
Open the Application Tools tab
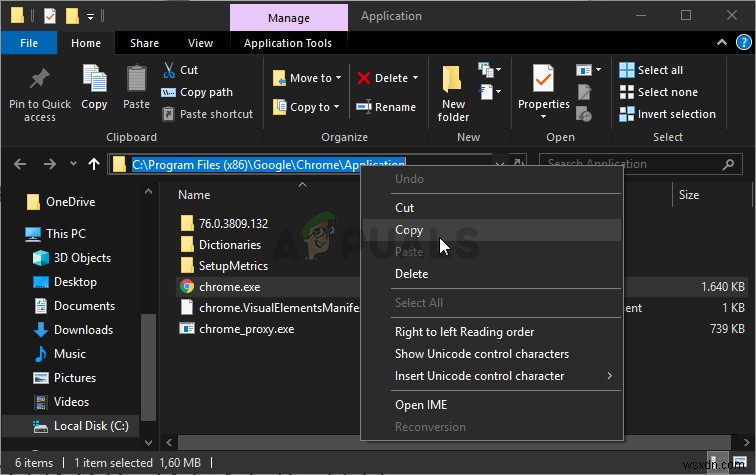click(288, 43)
